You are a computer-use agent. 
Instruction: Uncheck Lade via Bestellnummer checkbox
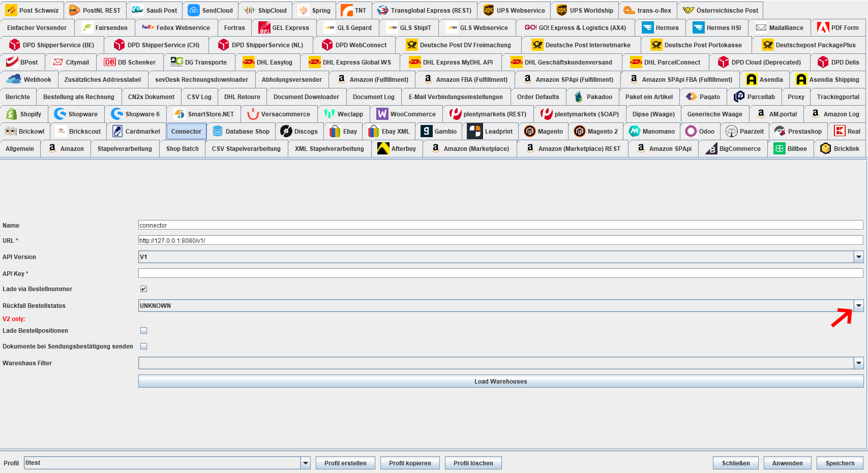click(143, 289)
